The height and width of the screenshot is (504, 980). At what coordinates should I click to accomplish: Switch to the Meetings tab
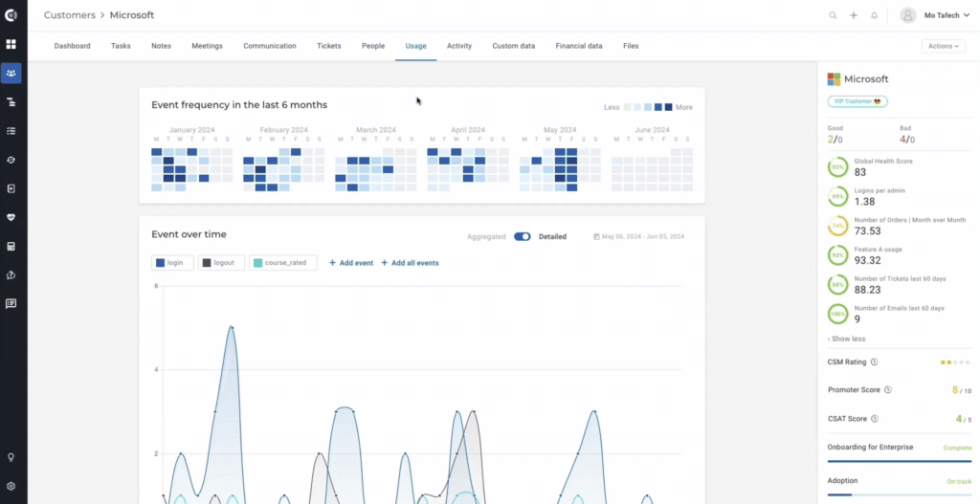(x=207, y=46)
